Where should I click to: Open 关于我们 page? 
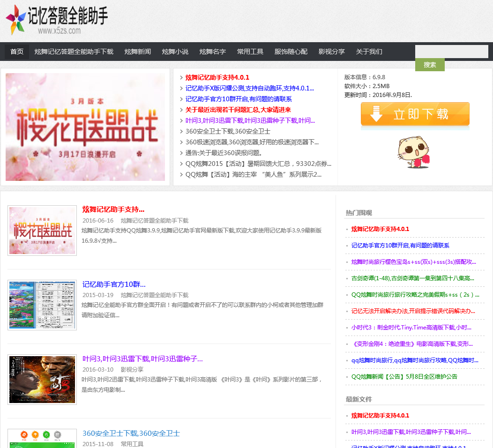tap(369, 52)
